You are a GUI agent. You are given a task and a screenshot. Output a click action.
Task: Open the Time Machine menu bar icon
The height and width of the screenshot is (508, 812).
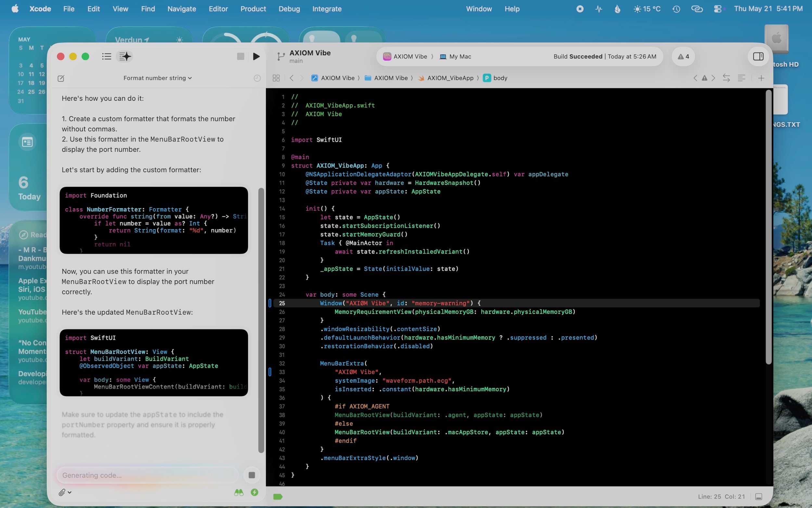676,9
